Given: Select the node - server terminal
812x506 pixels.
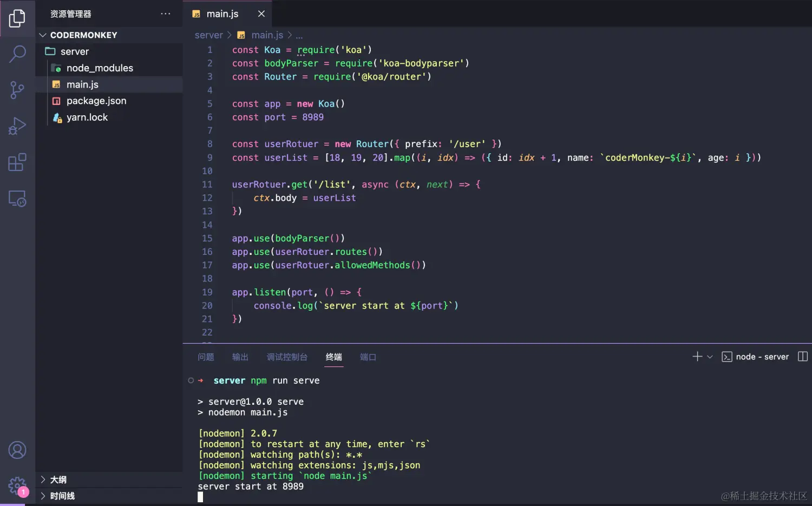Looking at the screenshot, I should 755,357.
